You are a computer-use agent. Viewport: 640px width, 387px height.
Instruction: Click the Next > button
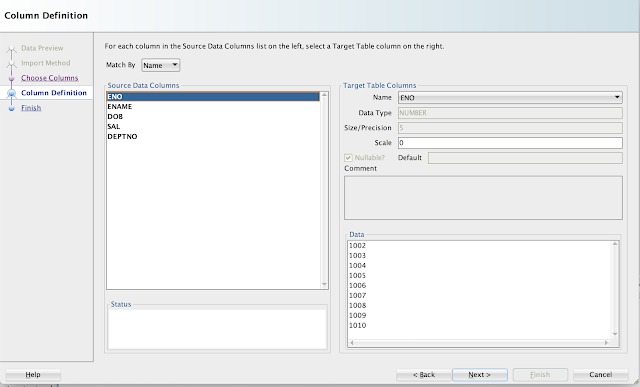pyautogui.click(x=480, y=374)
